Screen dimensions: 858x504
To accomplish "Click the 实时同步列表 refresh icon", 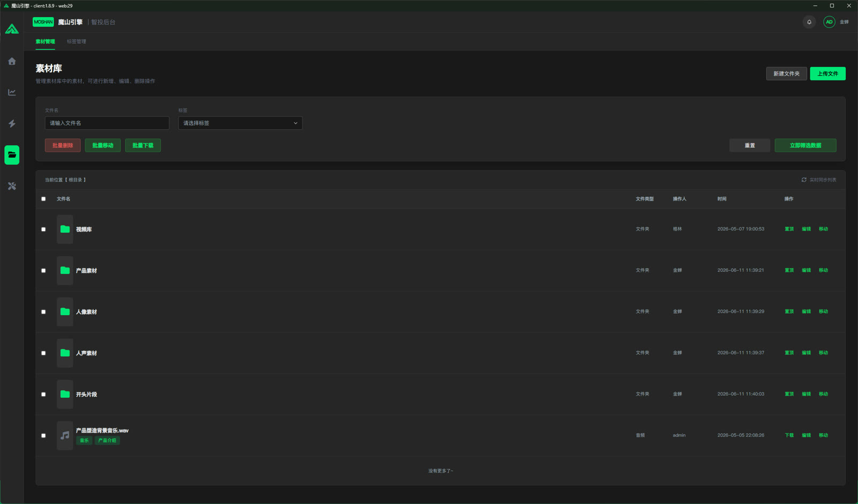I will pyautogui.click(x=804, y=180).
